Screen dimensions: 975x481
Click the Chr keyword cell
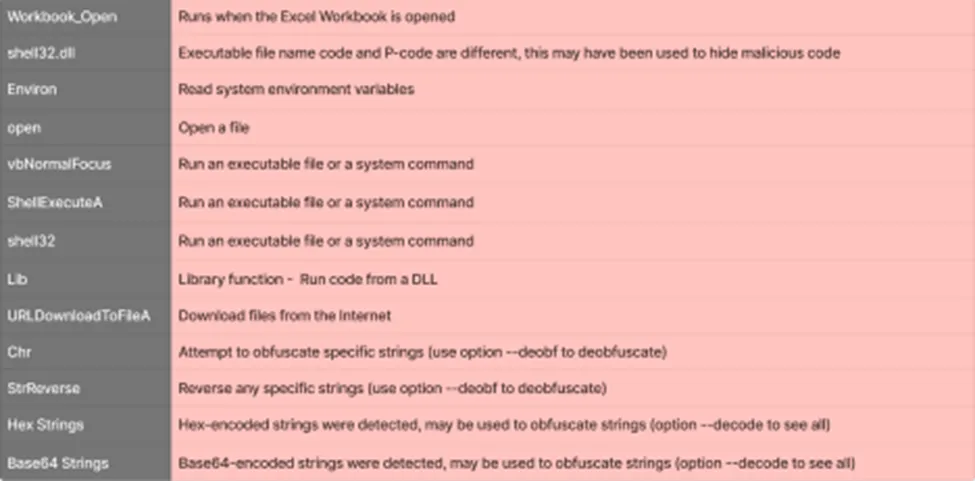(x=85, y=352)
